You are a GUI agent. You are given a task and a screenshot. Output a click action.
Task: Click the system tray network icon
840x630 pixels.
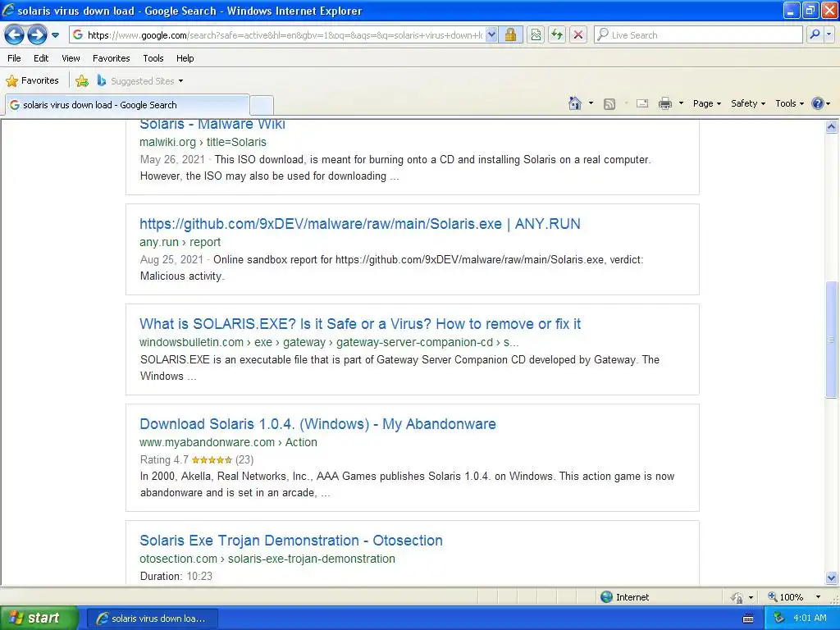click(x=779, y=619)
